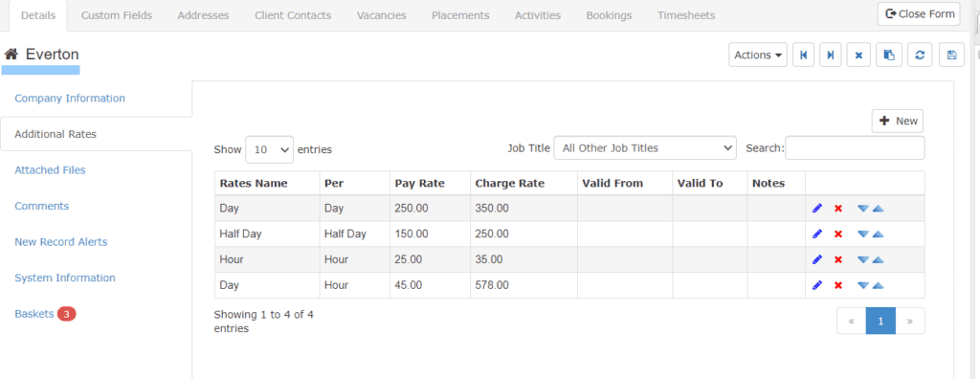Open Baskets section with 3 badge
Screen dimensions: 980x379
[45, 314]
